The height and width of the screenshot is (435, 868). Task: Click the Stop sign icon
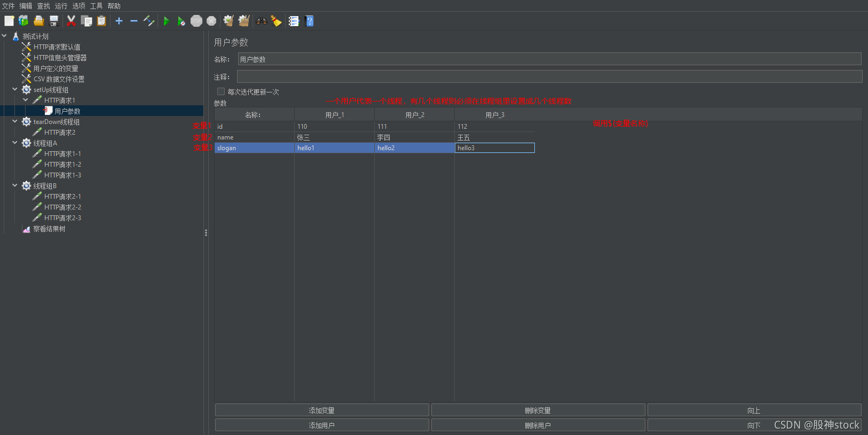click(x=196, y=21)
